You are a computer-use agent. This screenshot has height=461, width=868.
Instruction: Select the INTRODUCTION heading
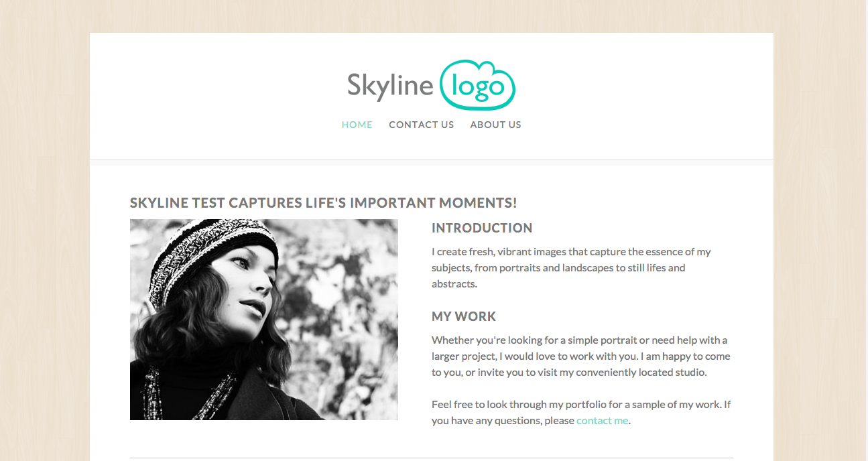tap(482, 228)
